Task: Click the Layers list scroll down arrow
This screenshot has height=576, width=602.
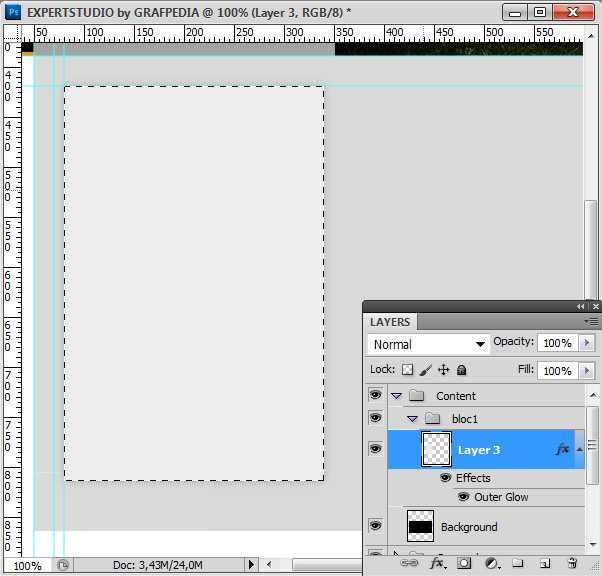Action: coord(593,544)
